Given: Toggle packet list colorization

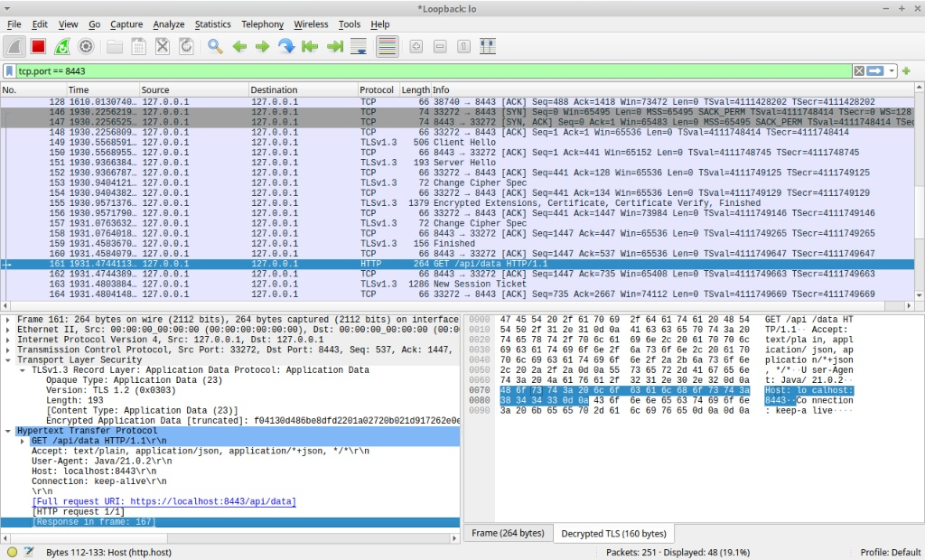Looking at the screenshot, I should click(x=387, y=46).
